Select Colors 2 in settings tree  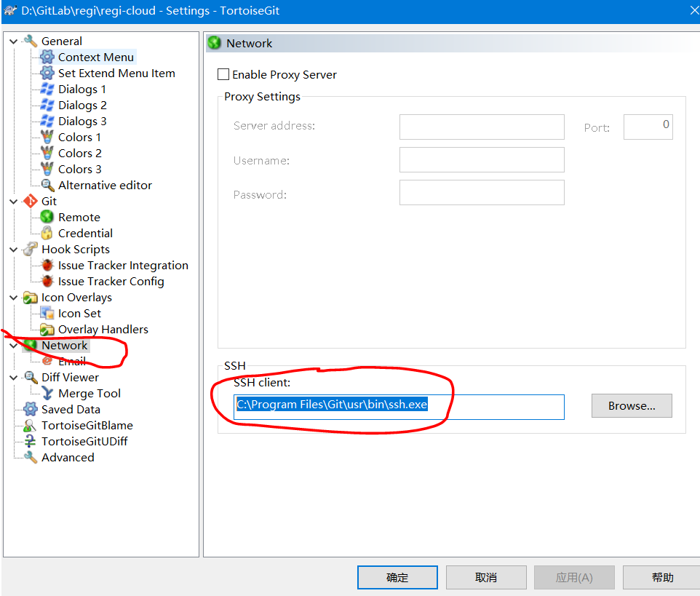[79, 154]
